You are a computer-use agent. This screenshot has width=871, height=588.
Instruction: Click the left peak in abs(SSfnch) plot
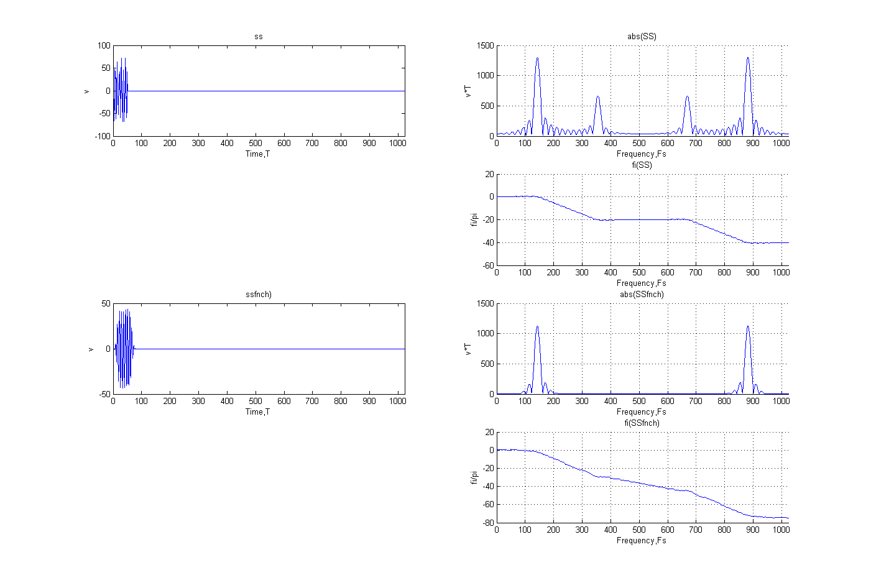pos(537,327)
